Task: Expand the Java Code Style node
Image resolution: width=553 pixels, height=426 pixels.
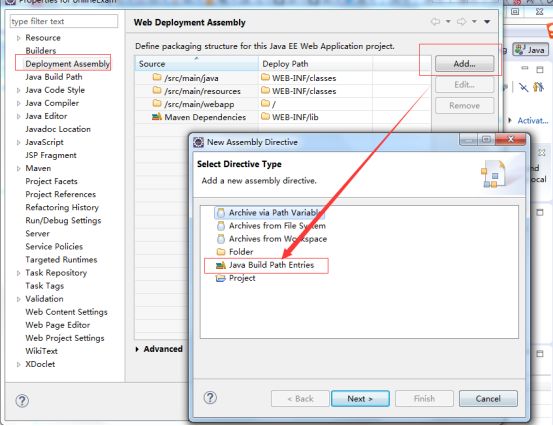Action: point(18,90)
